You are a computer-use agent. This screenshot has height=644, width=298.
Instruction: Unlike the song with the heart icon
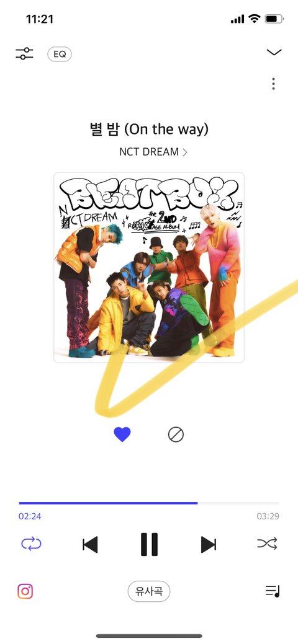click(x=122, y=434)
